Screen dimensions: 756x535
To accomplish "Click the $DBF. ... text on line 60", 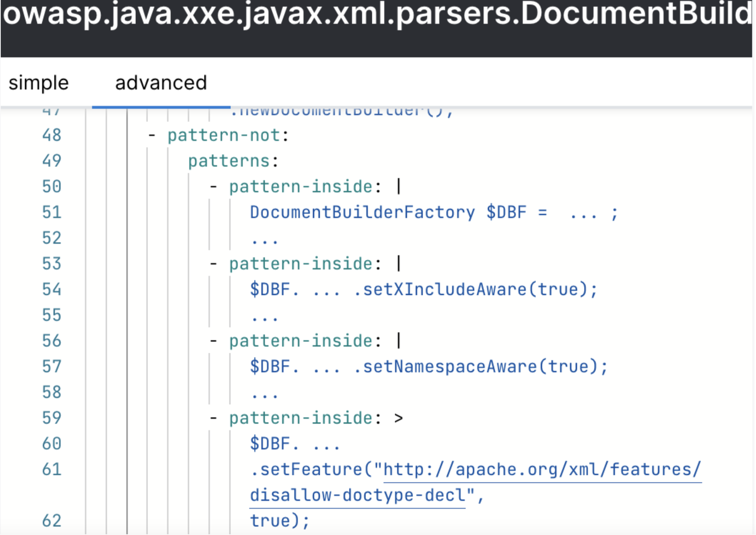I will coord(295,444).
